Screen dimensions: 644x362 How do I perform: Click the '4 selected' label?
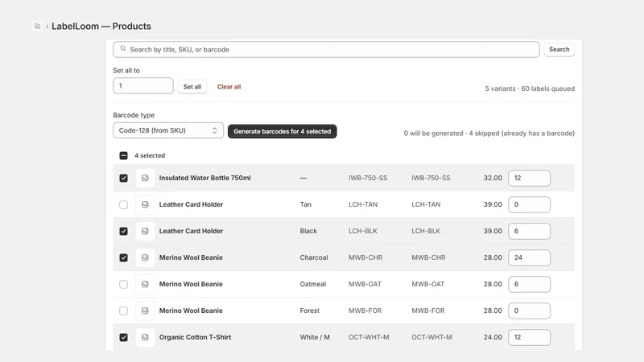click(150, 155)
